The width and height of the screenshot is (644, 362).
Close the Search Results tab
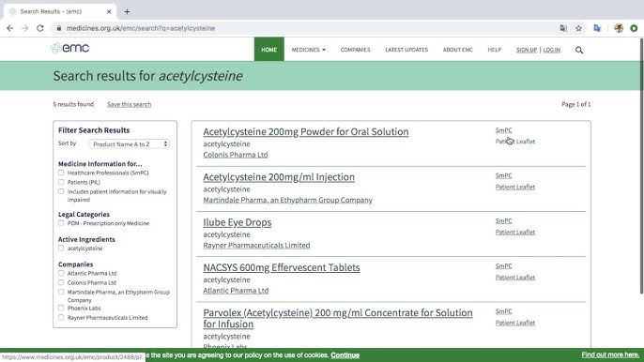coord(109,11)
